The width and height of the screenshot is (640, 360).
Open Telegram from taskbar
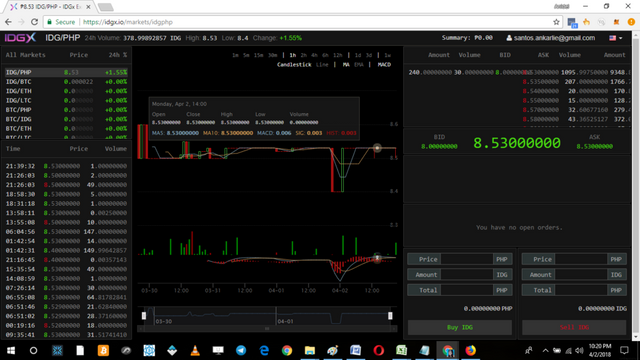(241, 351)
